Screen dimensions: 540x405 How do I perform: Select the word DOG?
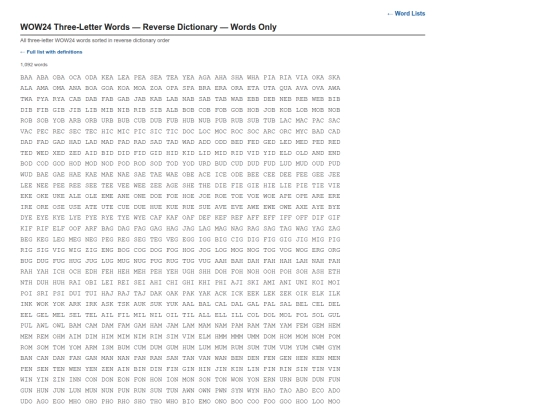point(156,250)
